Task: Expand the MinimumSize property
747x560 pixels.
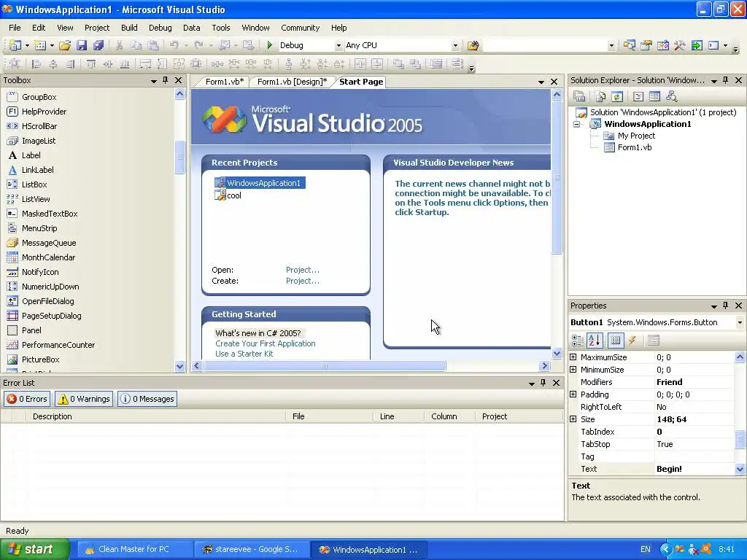Action: pos(573,369)
